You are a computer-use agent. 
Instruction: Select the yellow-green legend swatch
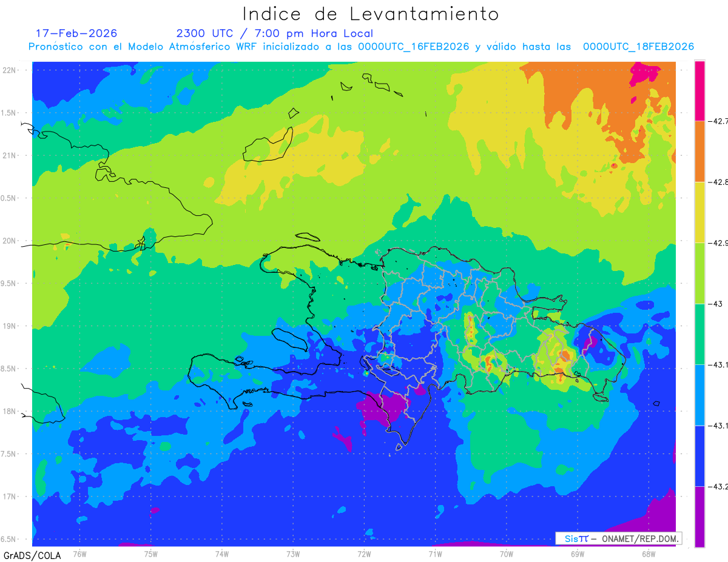click(x=699, y=273)
